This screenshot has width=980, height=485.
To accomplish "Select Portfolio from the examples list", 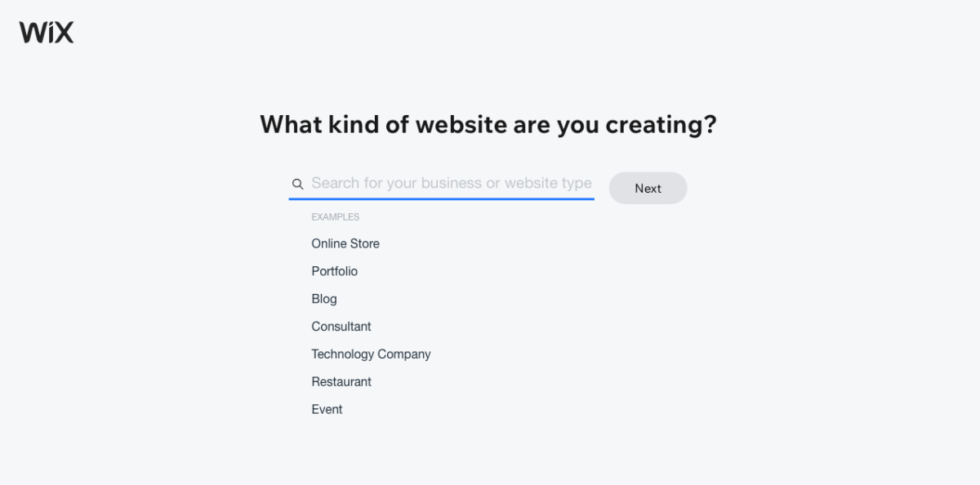I will pos(334,271).
